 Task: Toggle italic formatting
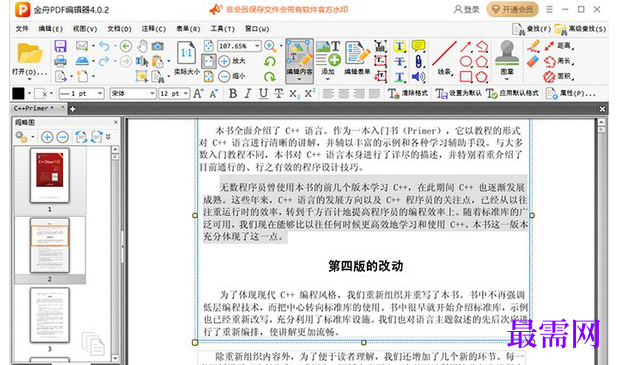click(248, 94)
